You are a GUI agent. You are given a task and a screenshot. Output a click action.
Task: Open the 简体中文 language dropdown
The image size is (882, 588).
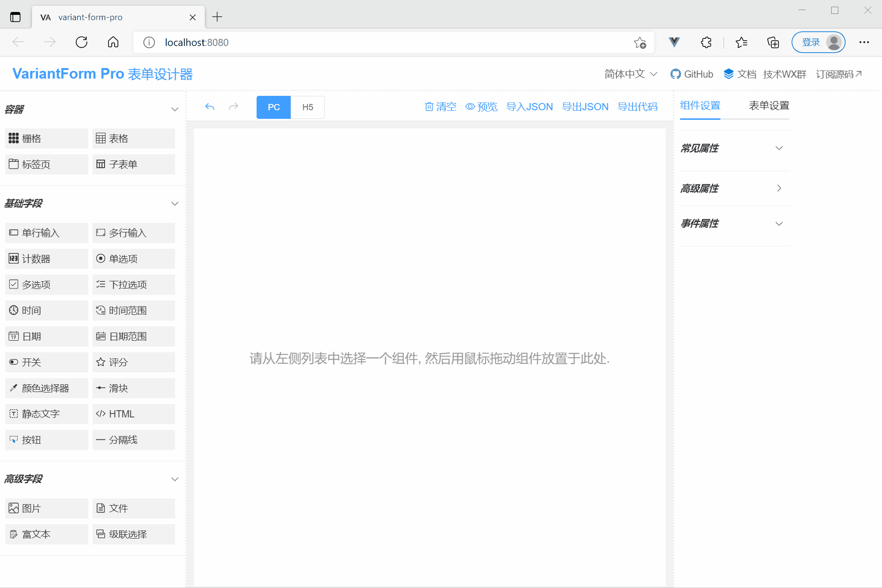pyautogui.click(x=630, y=74)
